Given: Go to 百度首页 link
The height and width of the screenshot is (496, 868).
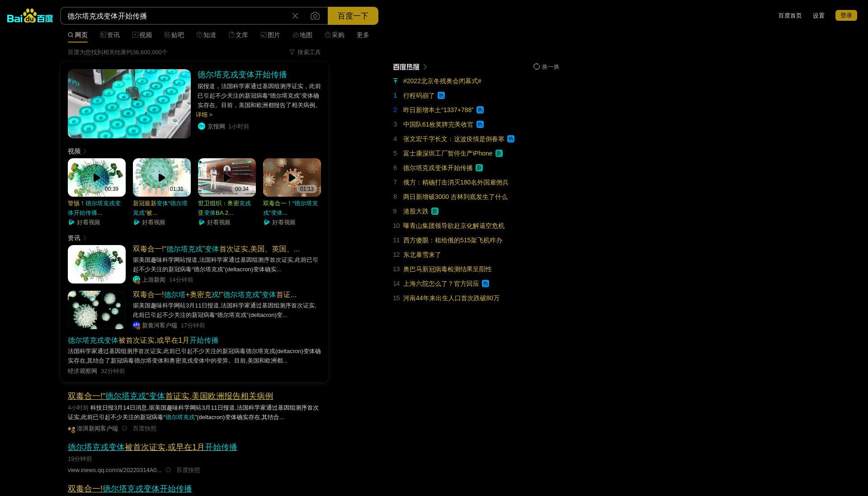Looking at the screenshot, I should 790,15.
